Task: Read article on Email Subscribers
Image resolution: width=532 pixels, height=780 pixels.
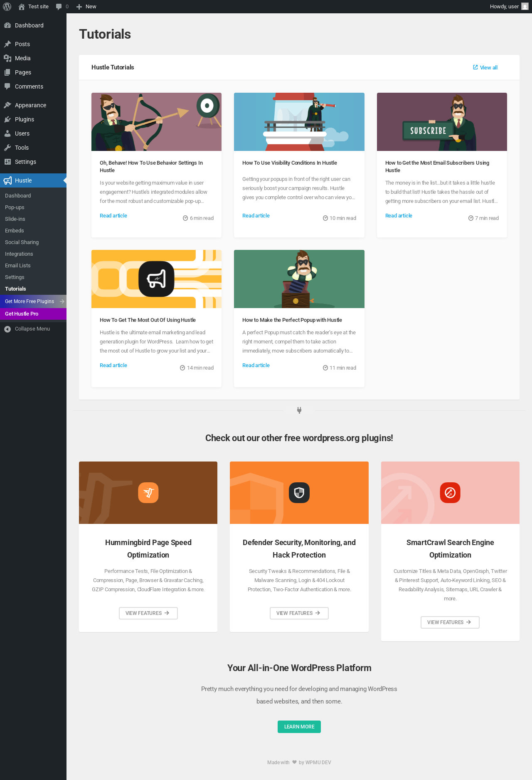Action: pos(399,216)
